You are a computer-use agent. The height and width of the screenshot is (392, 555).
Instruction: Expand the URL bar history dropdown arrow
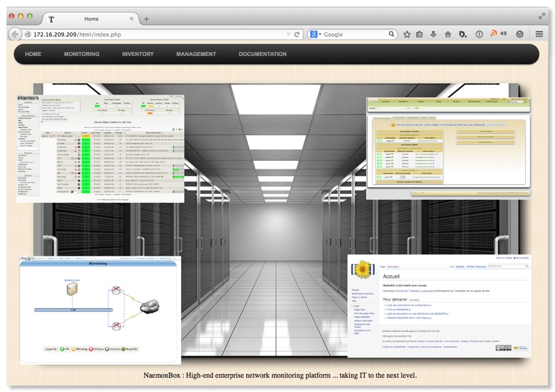tap(288, 34)
